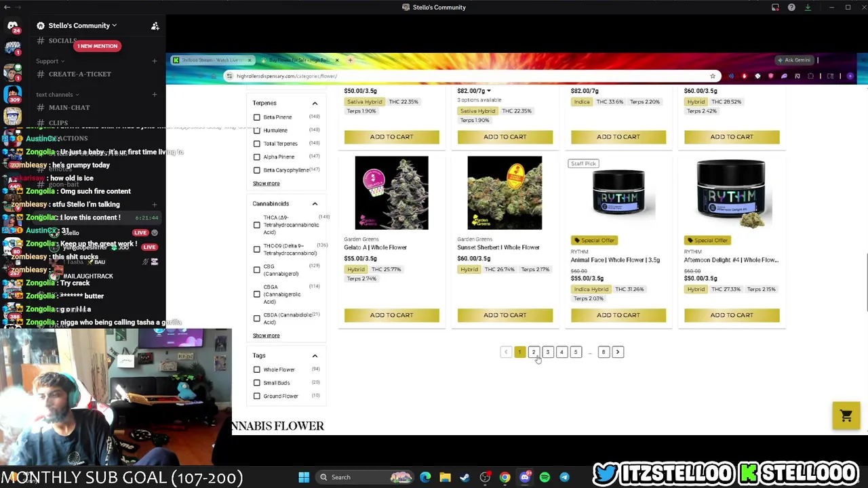Open CLIPS channel

pos(58,123)
